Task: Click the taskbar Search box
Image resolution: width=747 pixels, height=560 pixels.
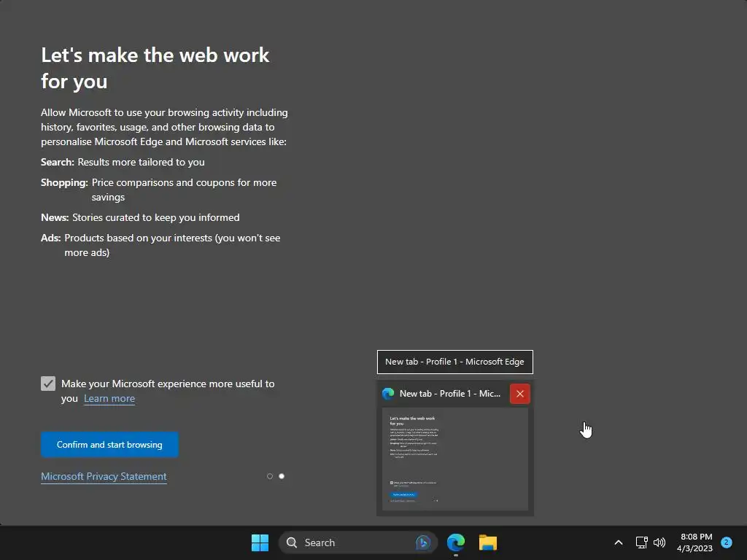Action: [357, 542]
